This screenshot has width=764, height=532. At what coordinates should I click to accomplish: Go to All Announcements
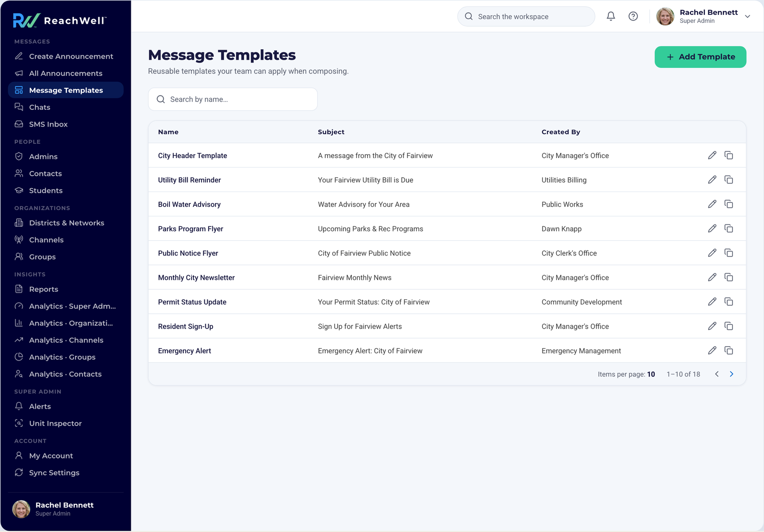[66, 73]
